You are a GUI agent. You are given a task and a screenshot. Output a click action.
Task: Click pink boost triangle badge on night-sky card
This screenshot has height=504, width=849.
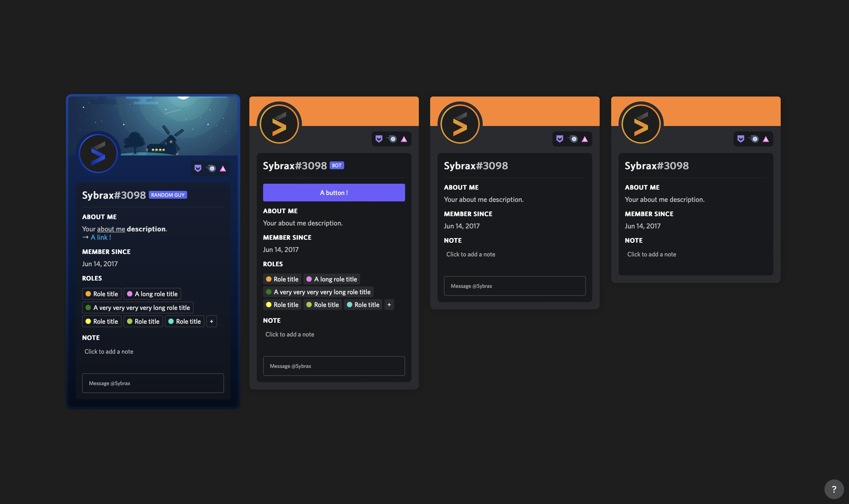[223, 169]
